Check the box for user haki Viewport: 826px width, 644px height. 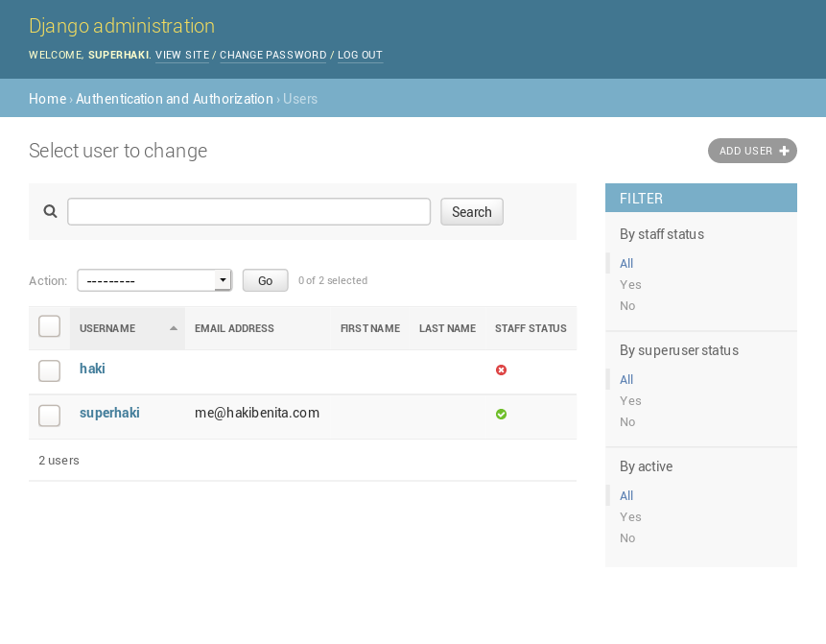coord(49,370)
